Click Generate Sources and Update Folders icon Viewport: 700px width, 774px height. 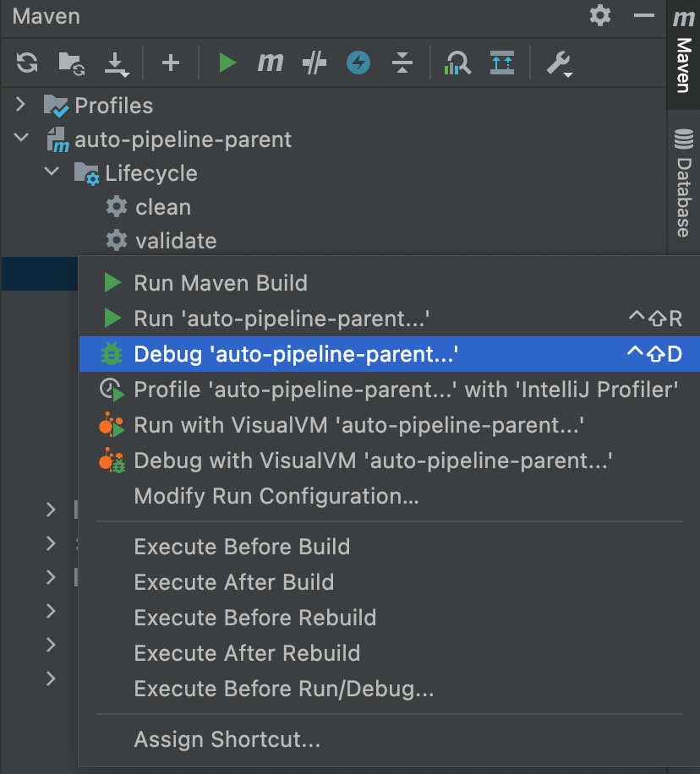tap(70, 63)
